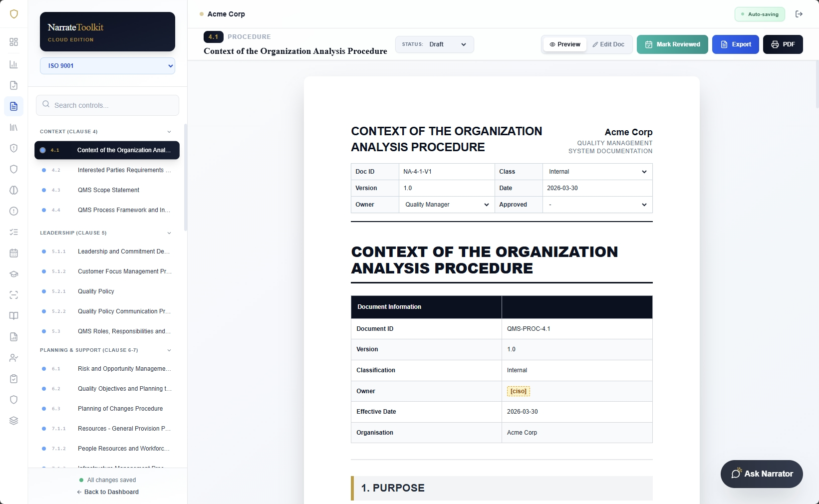The image size is (819, 504).
Task: Click the NarrateToolkit shield logo at top left
Action: point(14,14)
